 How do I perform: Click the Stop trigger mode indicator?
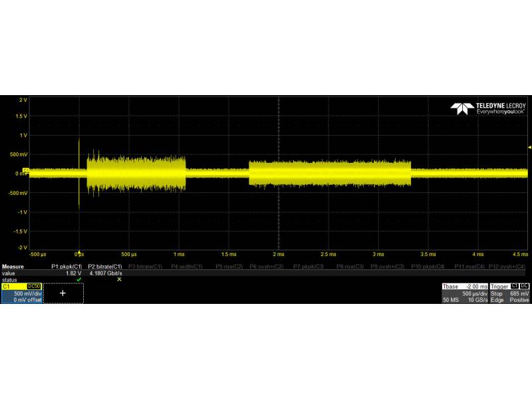click(496, 294)
